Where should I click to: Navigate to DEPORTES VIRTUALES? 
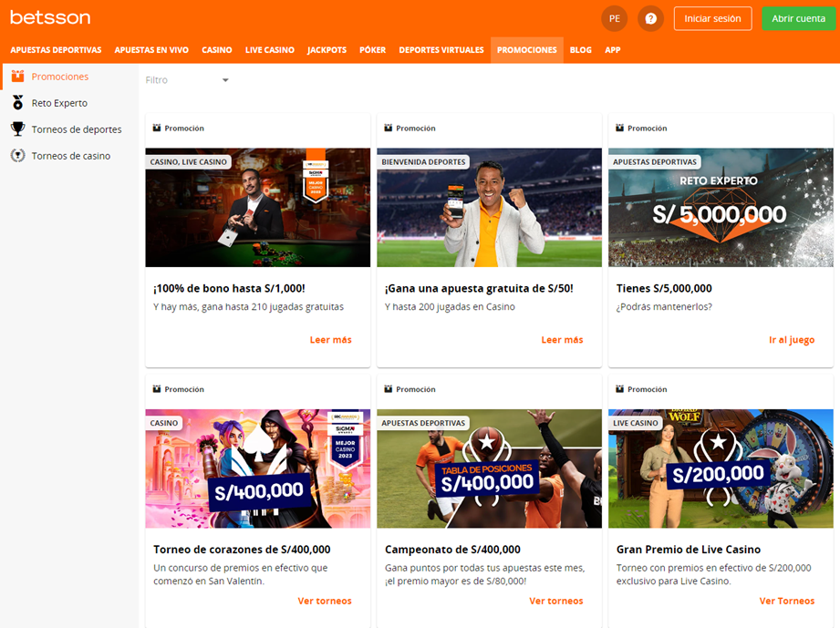coord(441,50)
